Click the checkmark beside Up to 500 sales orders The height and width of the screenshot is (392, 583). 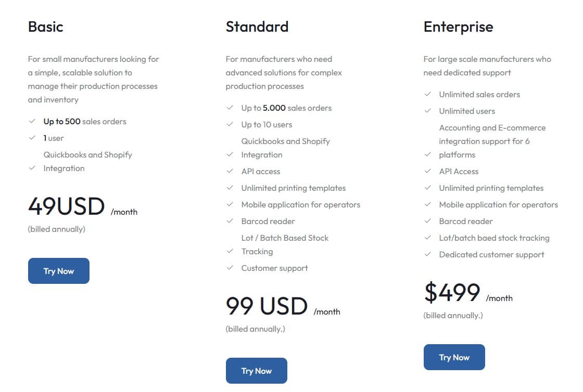[32, 121]
